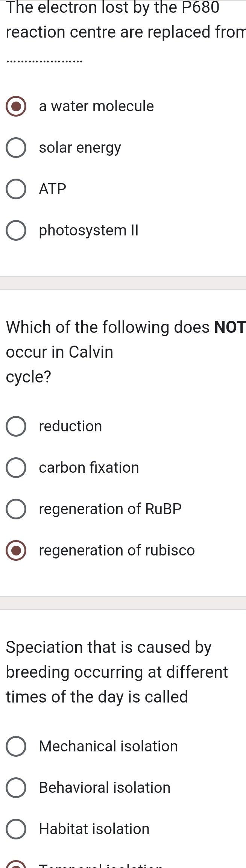Select "Mechanical isolation" for the speciation question
The image size is (246, 868).
point(16,746)
